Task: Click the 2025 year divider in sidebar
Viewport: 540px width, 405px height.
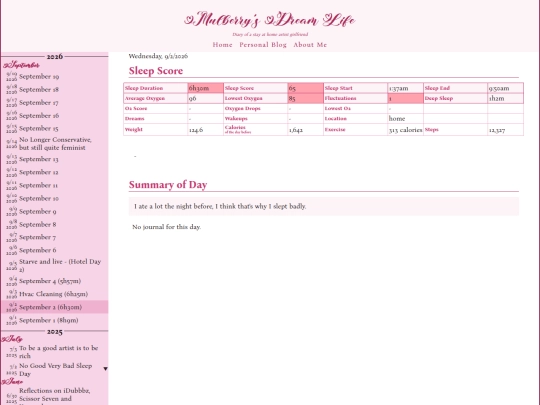Action: [x=54, y=332]
